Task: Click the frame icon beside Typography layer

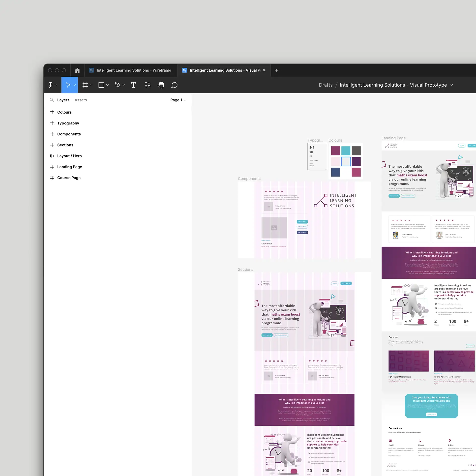Action: coord(52,123)
